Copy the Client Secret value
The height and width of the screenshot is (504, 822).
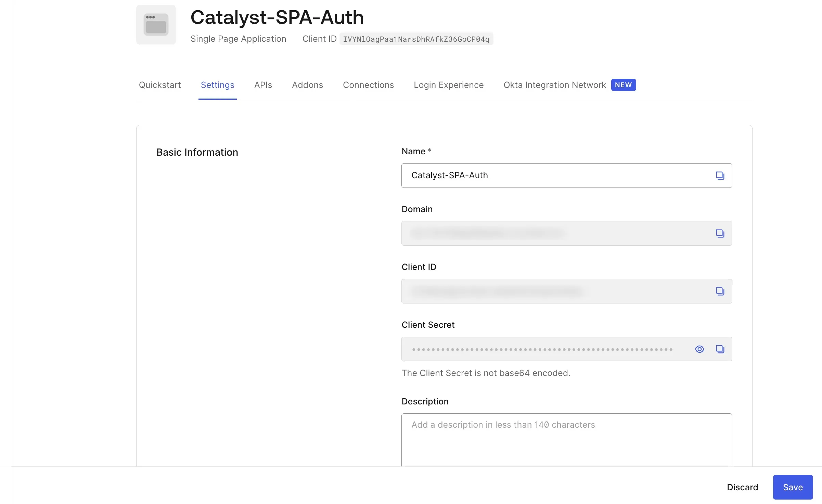tap(720, 349)
